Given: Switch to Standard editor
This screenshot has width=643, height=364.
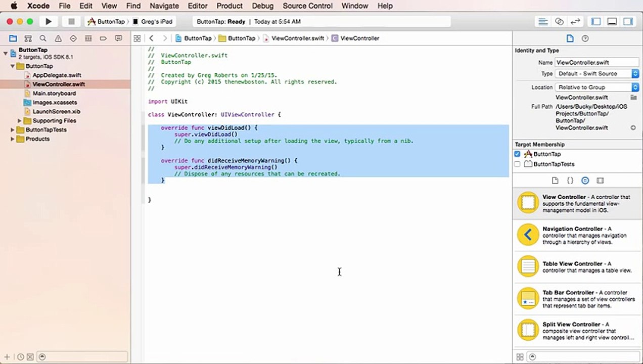Looking at the screenshot, I should pyautogui.click(x=542, y=22).
